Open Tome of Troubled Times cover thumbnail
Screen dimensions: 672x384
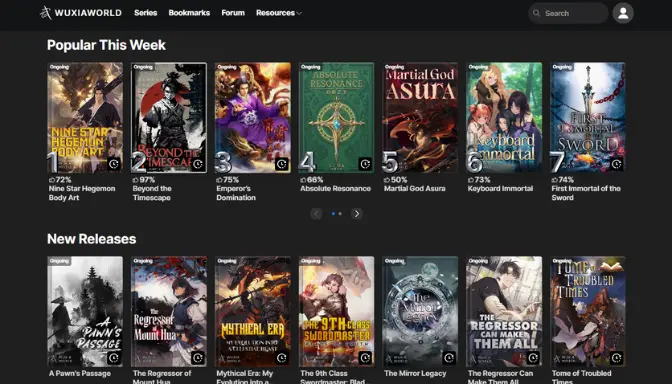click(588, 311)
